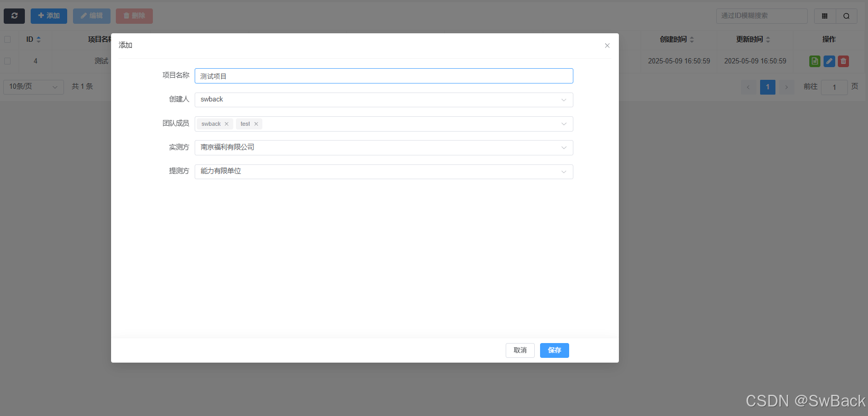Image resolution: width=868 pixels, height=416 pixels.
Task: Click red trash delete icon in row 4
Action: [x=844, y=61]
